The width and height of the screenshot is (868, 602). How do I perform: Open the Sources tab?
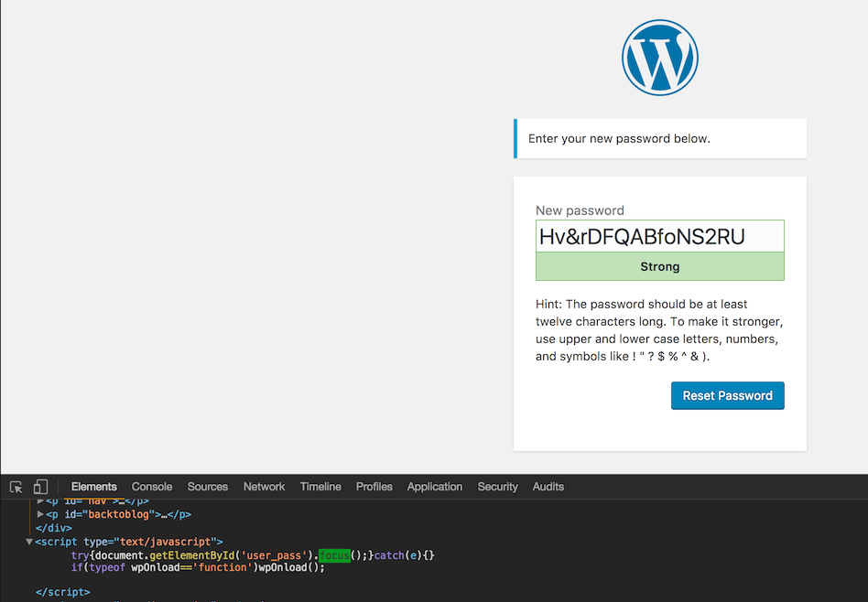click(x=208, y=487)
